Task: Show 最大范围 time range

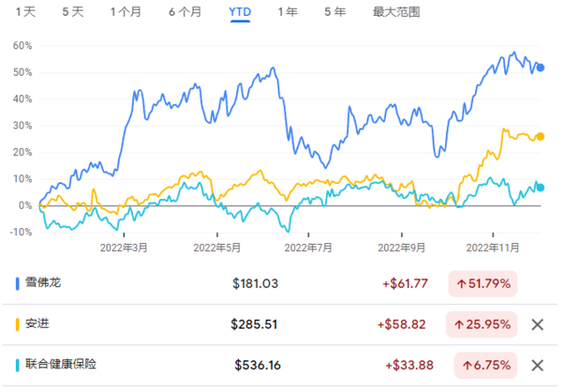Action: click(397, 11)
